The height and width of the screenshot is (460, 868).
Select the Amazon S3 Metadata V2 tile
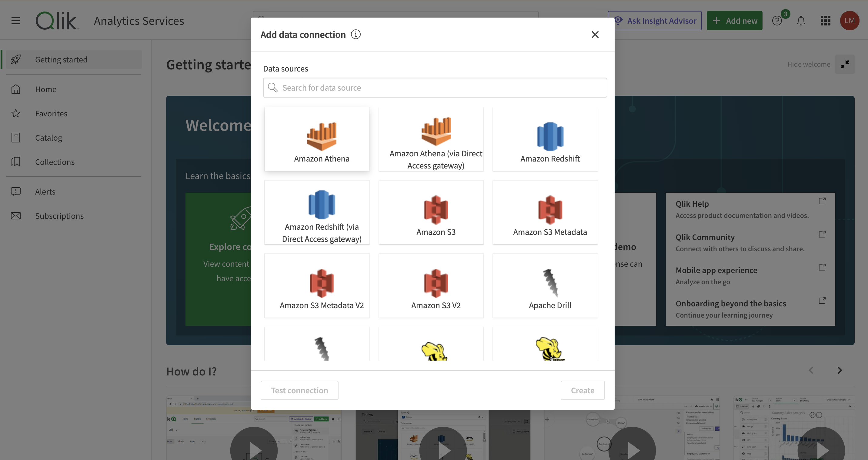click(317, 286)
